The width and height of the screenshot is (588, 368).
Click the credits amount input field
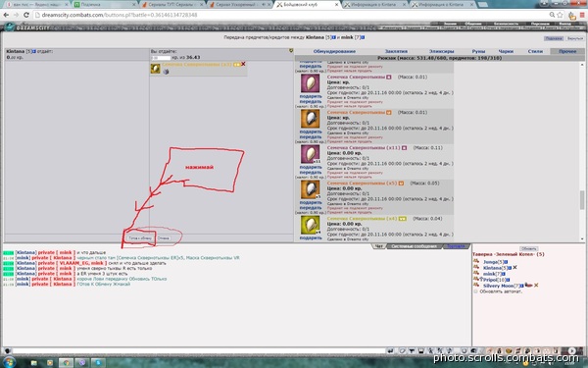pos(161,58)
